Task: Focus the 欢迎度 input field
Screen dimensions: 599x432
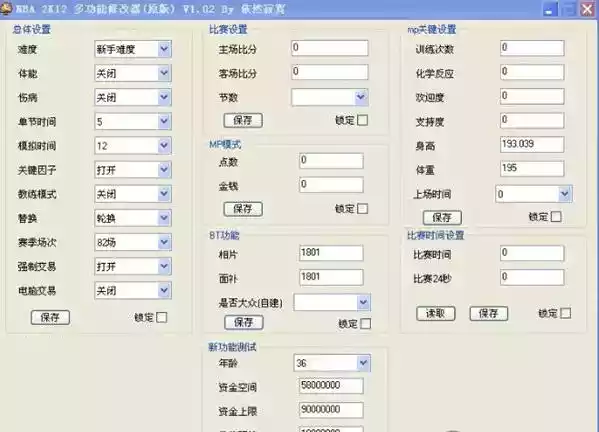Action: pyautogui.click(x=532, y=96)
